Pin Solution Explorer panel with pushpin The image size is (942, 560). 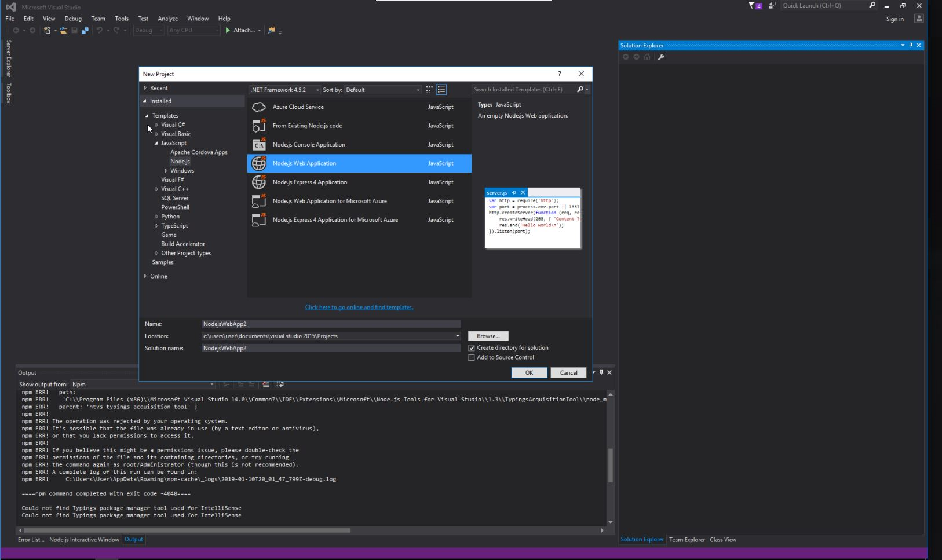[911, 45]
